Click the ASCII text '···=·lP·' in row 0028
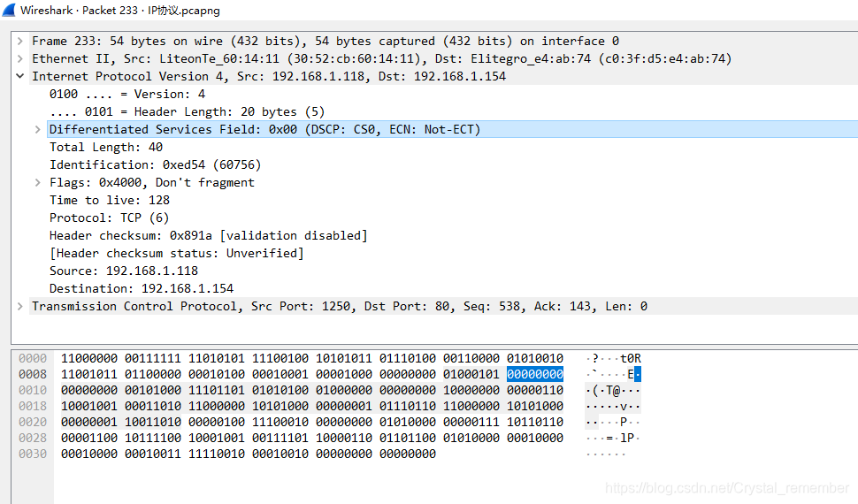The image size is (858, 504). [x=613, y=438]
